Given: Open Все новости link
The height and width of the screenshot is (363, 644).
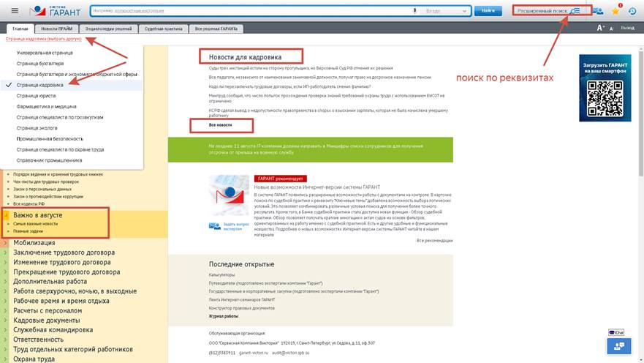Looking at the screenshot, I should 220,125.
